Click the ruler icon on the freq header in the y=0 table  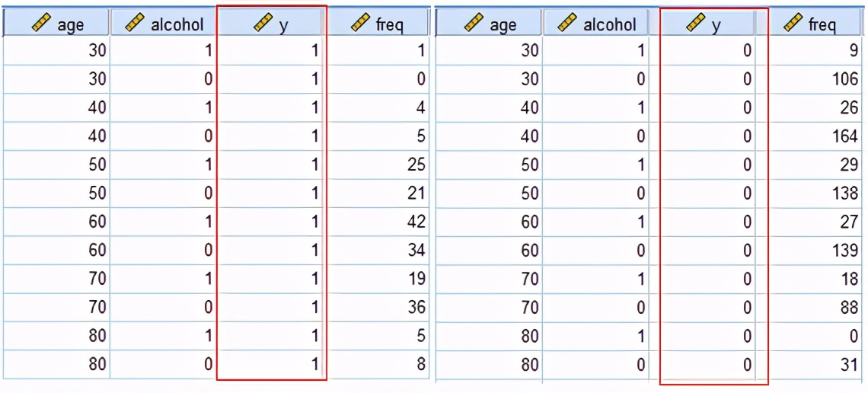[793, 24]
